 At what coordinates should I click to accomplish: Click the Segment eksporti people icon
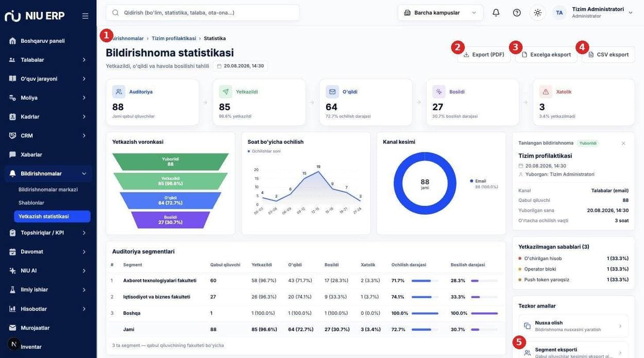click(x=527, y=353)
